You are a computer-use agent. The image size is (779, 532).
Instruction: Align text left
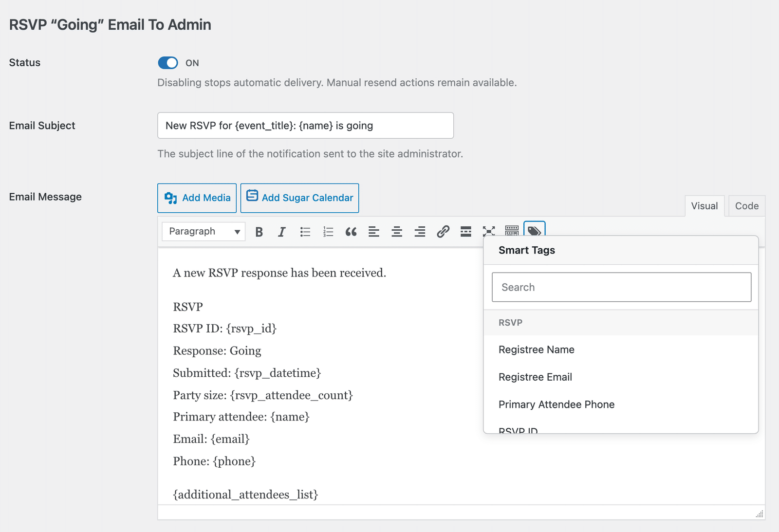pos(374,232)
